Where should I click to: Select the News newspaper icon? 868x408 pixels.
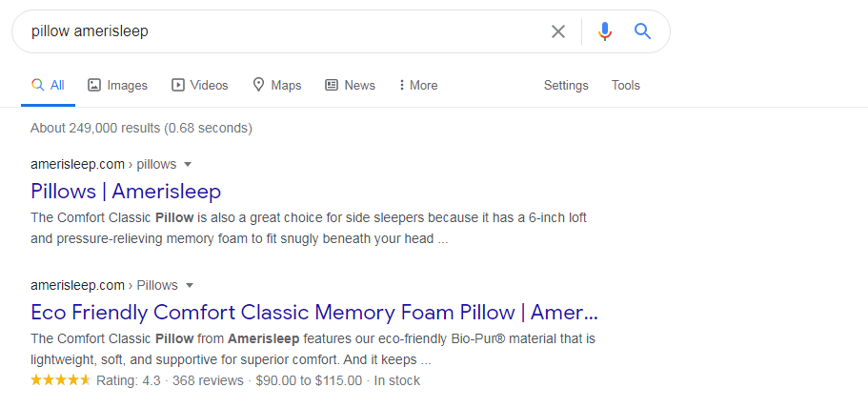(x=332, y=85)
